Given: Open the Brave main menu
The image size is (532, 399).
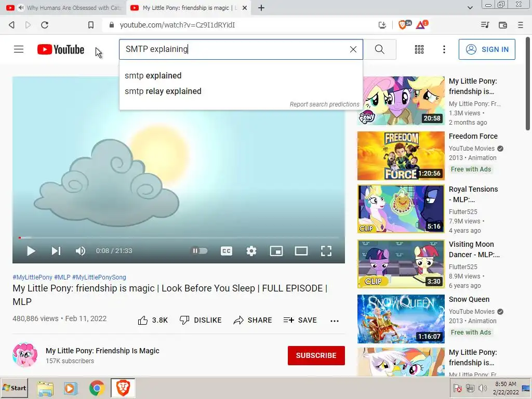Looking at the screenshot, I should [x=521, y=25].
